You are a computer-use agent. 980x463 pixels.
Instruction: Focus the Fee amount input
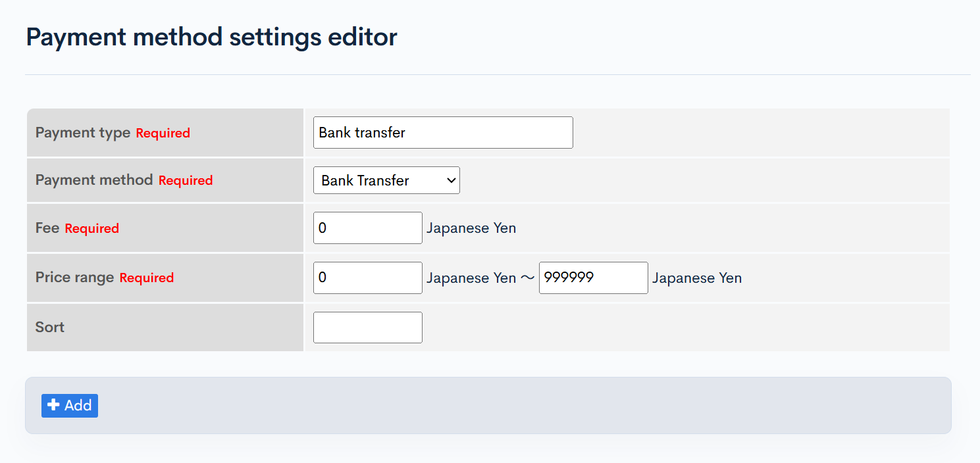pos(368,228)
